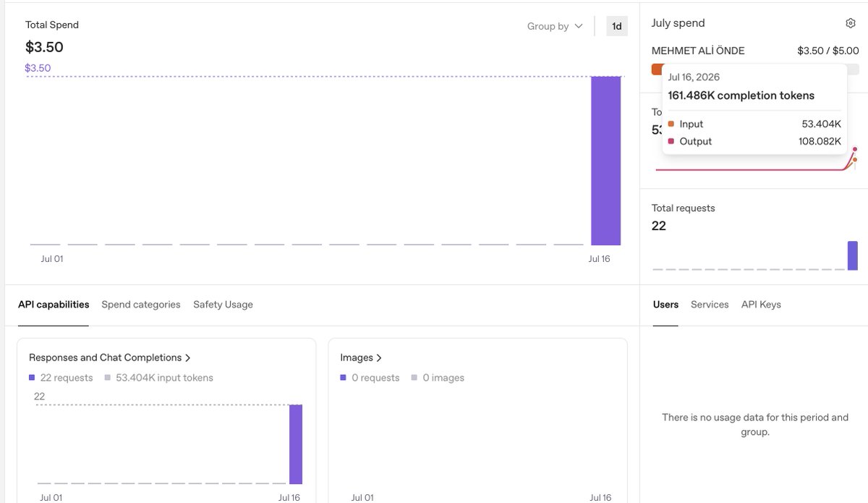Click the dotted-line $3.50 axis label
This screenshot has height=503, width=868.
tap(38, 68)
